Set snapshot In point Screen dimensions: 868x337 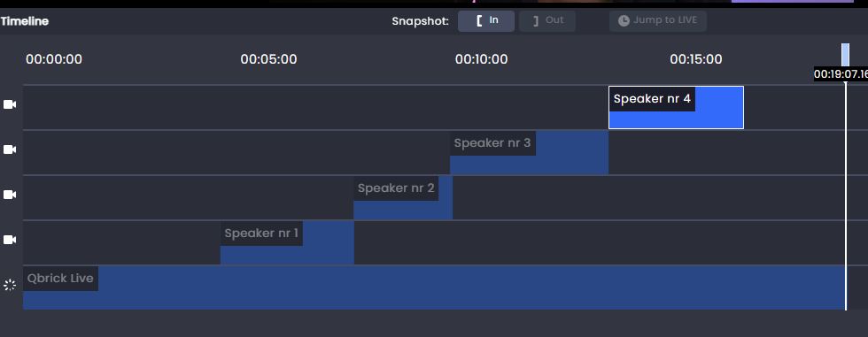486,21
